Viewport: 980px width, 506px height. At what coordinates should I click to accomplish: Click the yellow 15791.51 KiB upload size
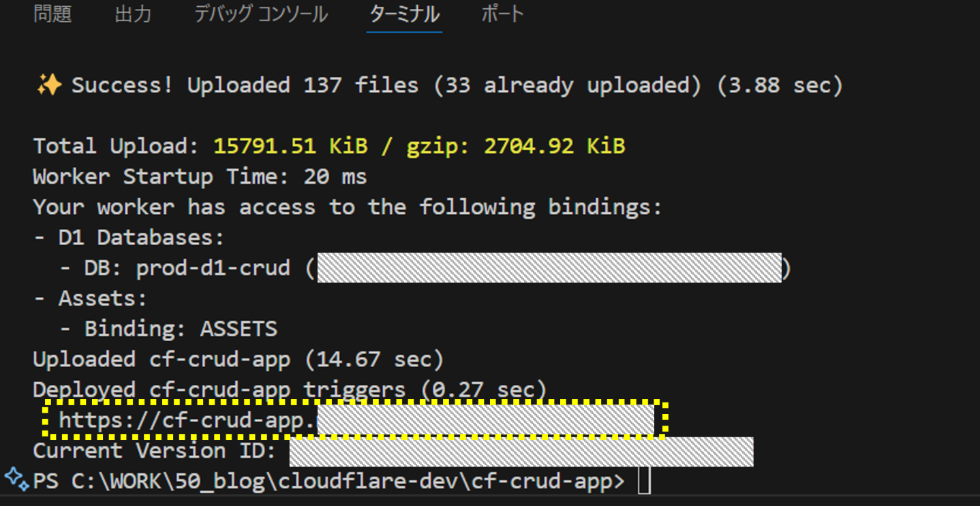click(290, 146)
